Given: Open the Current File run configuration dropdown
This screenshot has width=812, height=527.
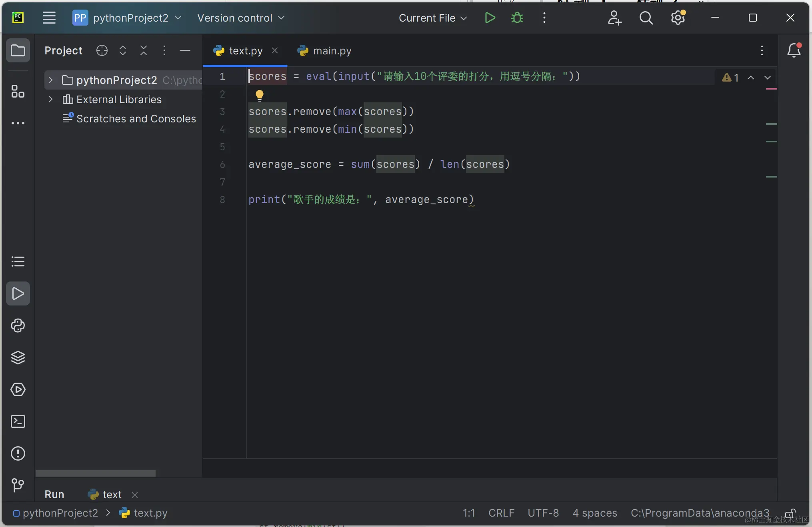Looking at the screenshot, I should [x=433, y=18].
